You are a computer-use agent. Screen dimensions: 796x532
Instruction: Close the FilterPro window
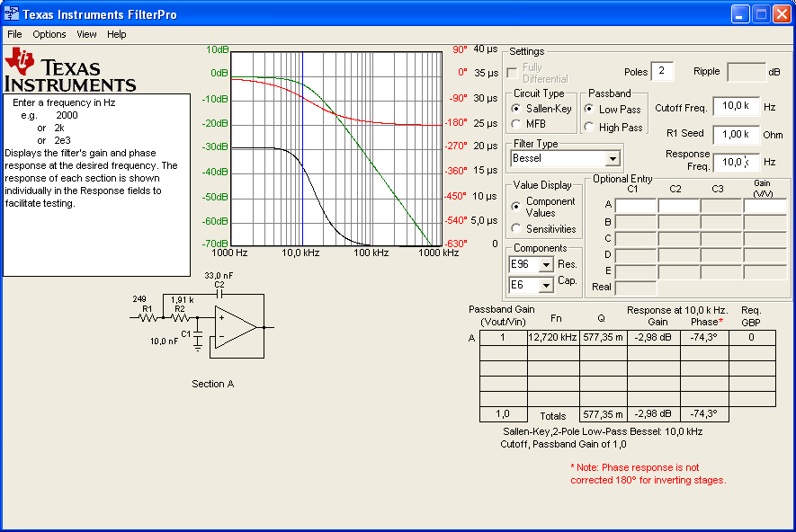click(x=782, y=14)
